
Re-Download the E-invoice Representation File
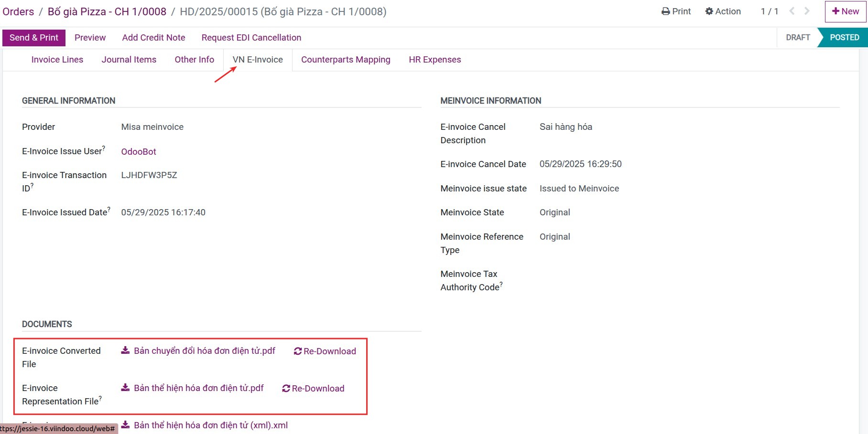(x=314, y=389)
